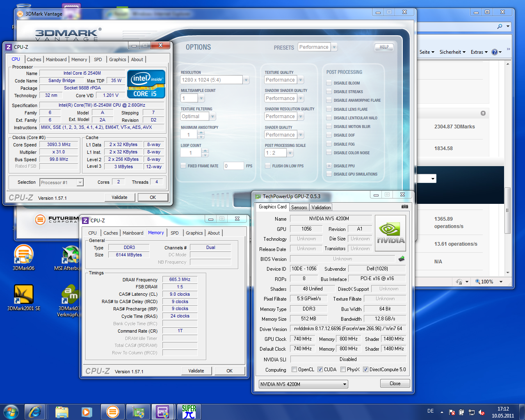Open the Sicherheit menu in Internet Explorer
The width and height of the screenshot is (525, 420).
(452, 52)
